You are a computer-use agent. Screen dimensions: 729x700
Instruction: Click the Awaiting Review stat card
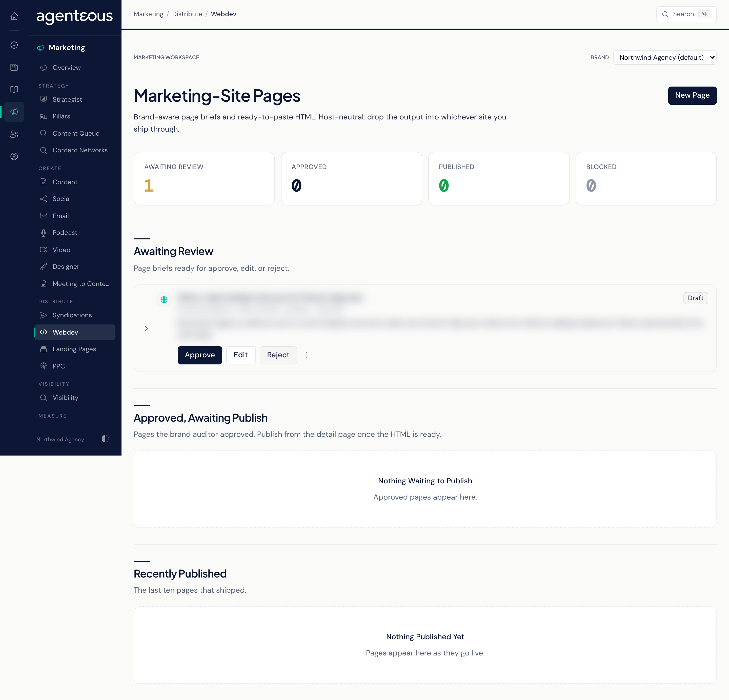(x=204, y=178)
